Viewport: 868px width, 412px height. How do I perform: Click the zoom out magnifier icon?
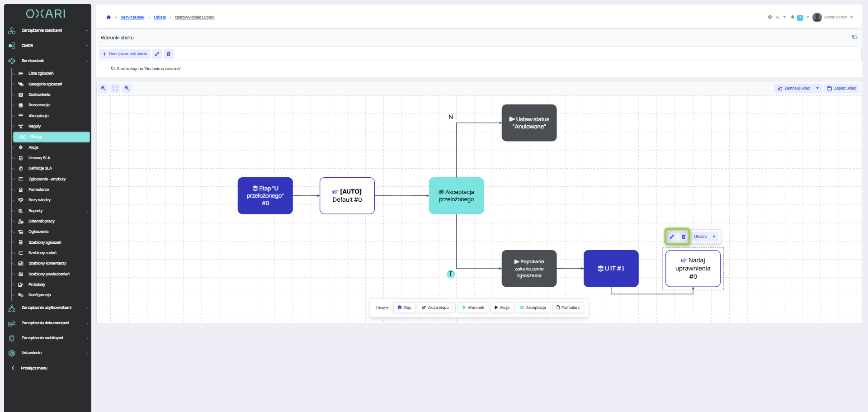(x=103, y=88)
